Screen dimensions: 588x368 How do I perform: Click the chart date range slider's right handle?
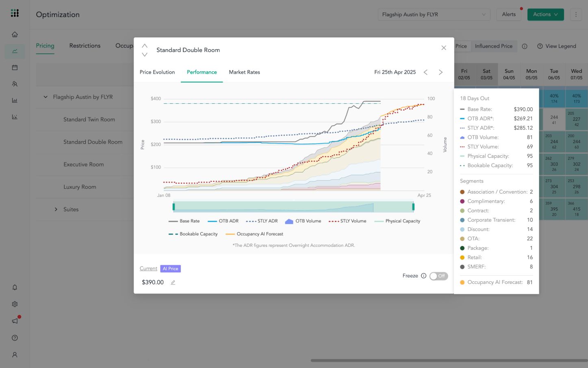pos(413,207)
